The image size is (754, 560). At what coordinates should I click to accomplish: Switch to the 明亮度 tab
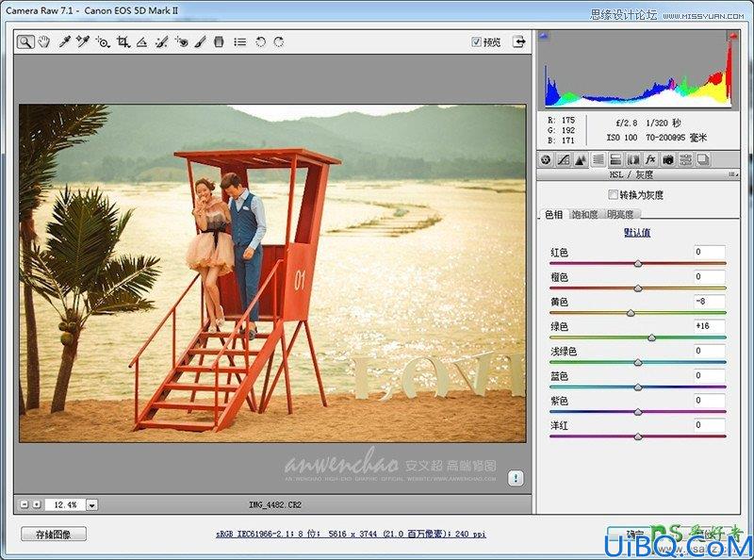620,215
